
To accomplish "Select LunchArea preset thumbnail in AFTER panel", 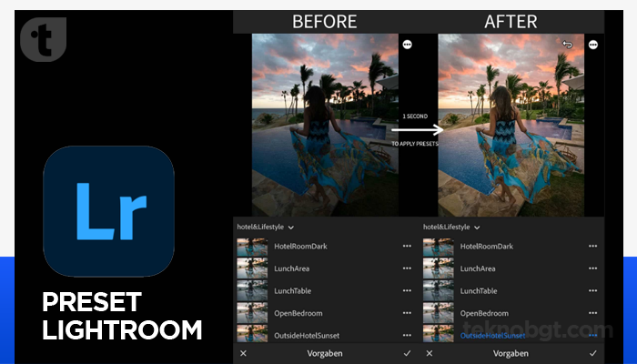I will pos(439,268).
